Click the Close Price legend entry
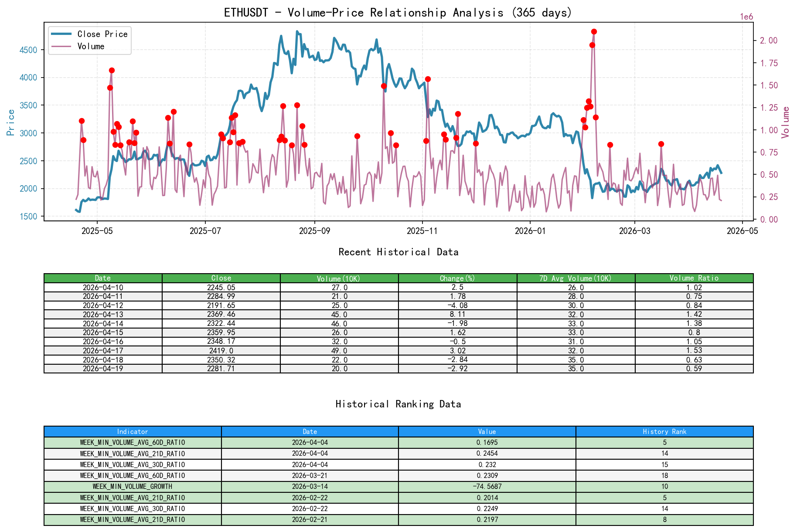Image resolution: width=797 pixels, height=532 pixels. point(89,34)
